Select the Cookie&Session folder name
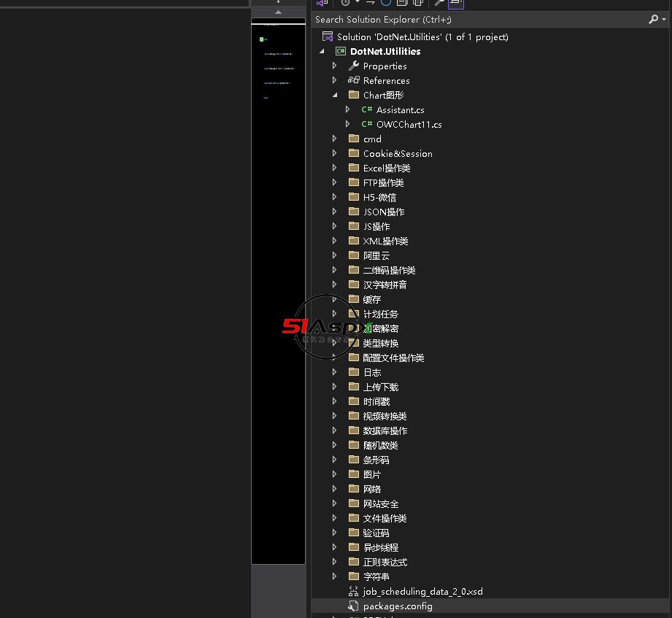The image size is (672, 618). (x=398, y=153)
